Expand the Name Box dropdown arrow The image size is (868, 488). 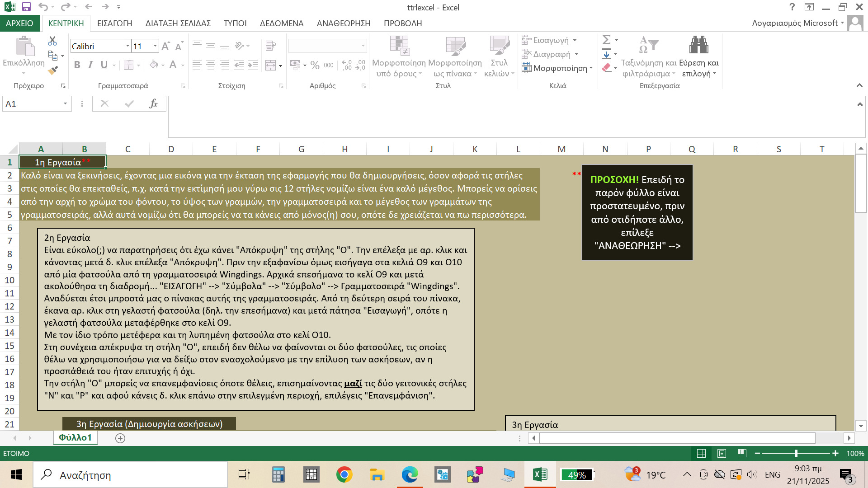click(65, 104)
